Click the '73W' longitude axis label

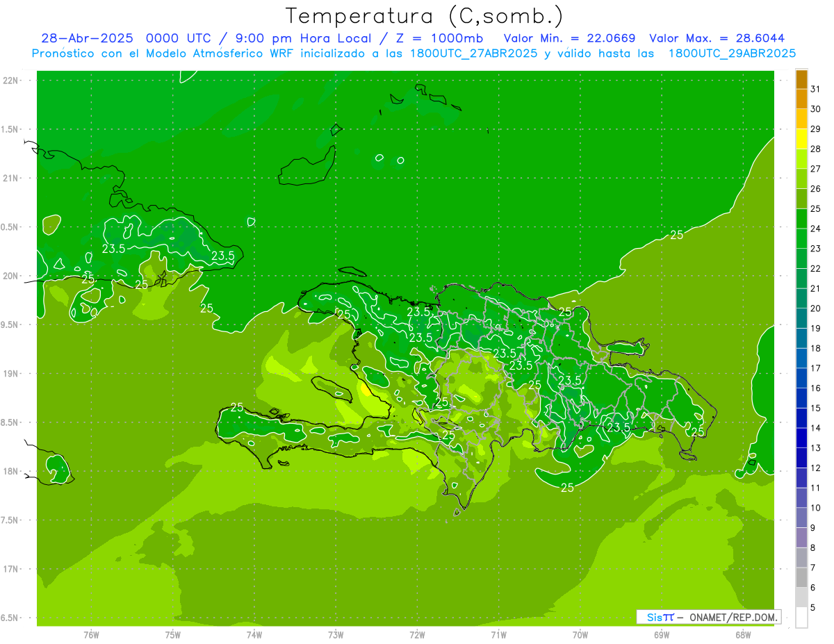coord(336,635)
